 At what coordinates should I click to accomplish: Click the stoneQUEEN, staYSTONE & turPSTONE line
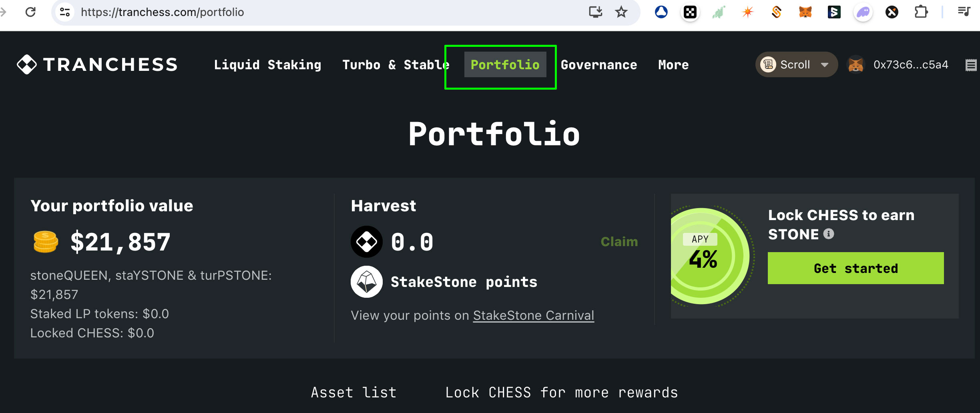(x=151, y=285)
